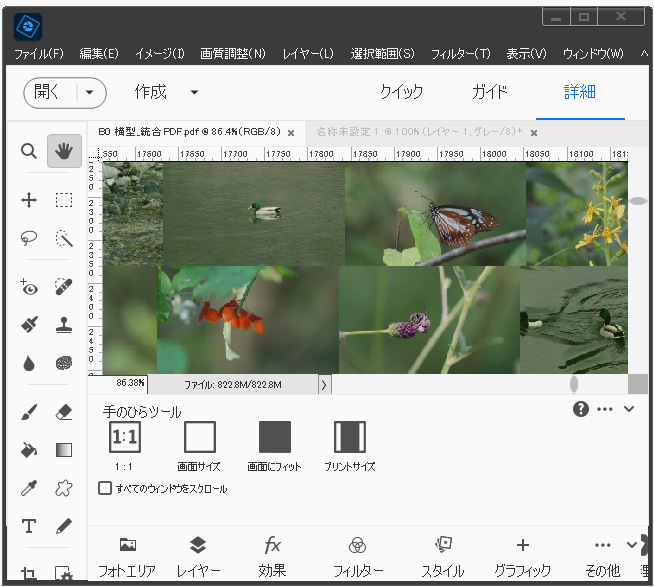The image size is (654, 587).
Task: Select the Spot Healing Brush tool
Action: click(x=64, y=287)
